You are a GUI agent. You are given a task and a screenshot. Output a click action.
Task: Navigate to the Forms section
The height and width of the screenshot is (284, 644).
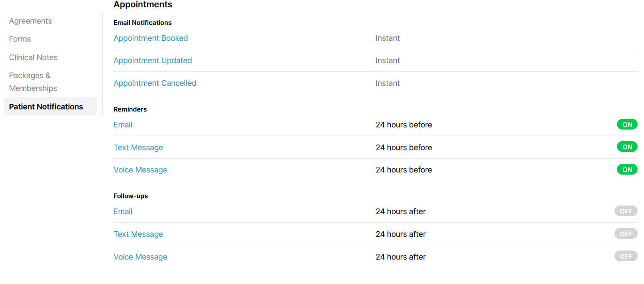coord(20,39)
